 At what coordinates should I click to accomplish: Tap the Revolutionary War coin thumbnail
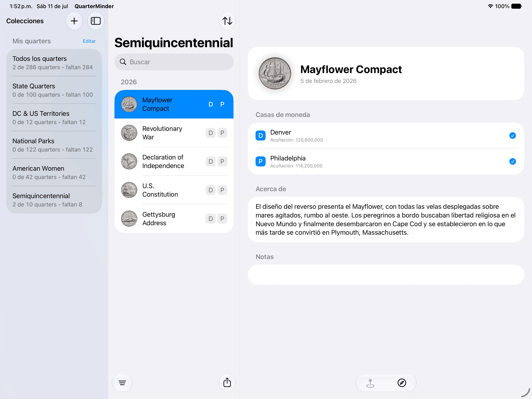[x=129, y=133]
